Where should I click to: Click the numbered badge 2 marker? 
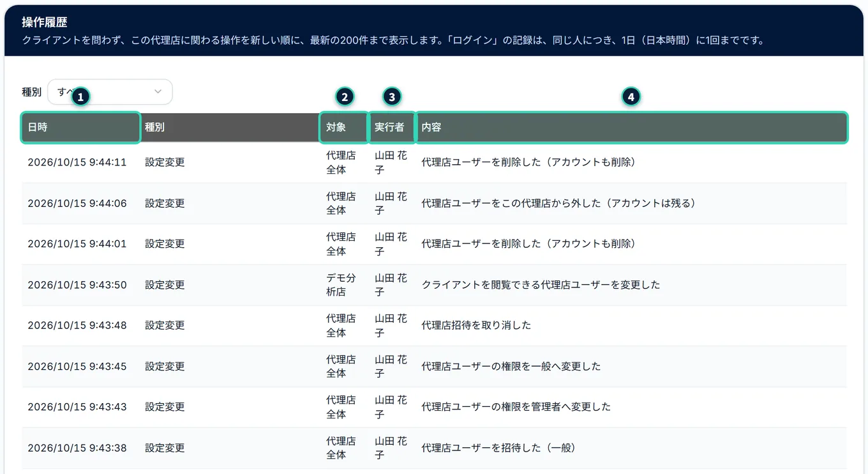click(x=345, y=96)
